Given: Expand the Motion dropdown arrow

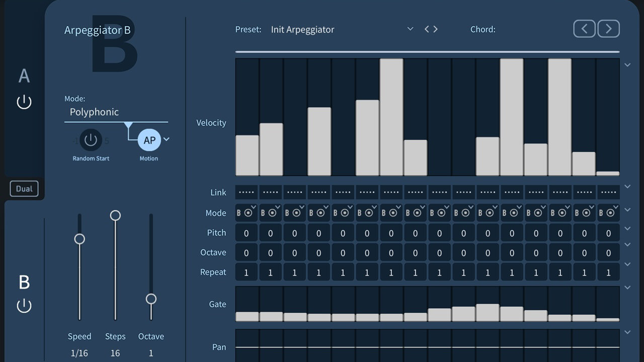Looking at the screenshot, I should 167,139.
